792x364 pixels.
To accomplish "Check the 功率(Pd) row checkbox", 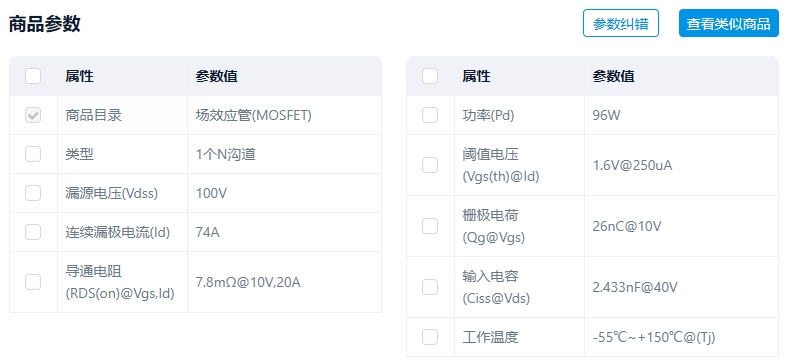I will tap(430, 115).
